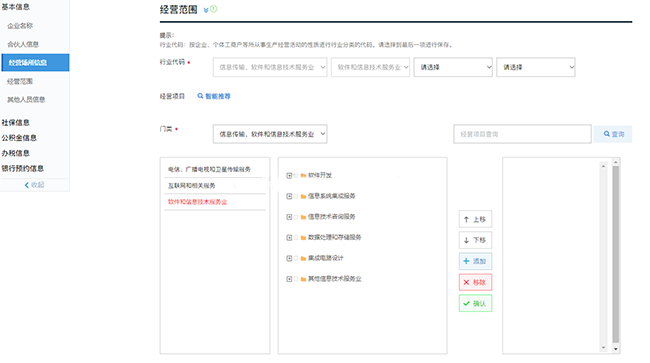Click 确认 confirm button
This screenshot has width=650, height=363.
(x=475, y=303)
